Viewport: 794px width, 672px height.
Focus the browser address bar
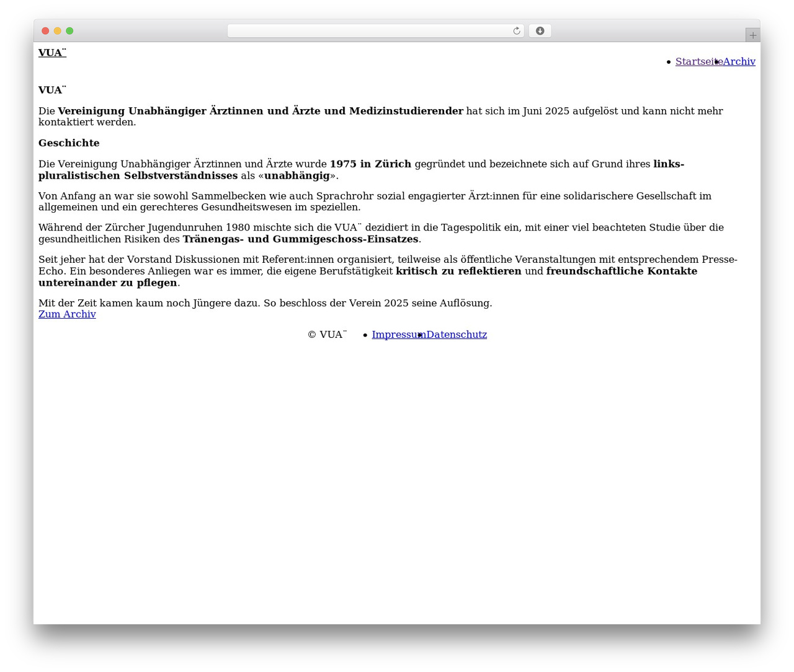375,31
